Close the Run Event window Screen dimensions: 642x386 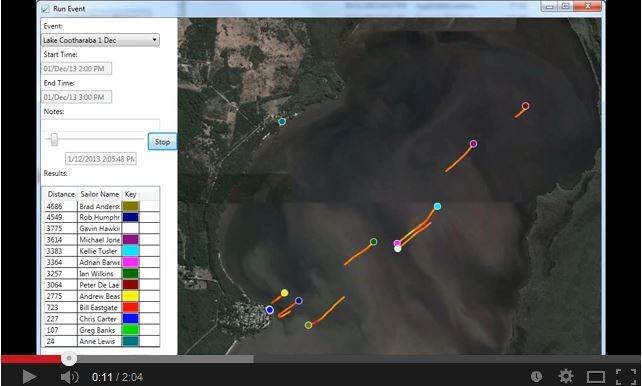[x=588, y=6]
